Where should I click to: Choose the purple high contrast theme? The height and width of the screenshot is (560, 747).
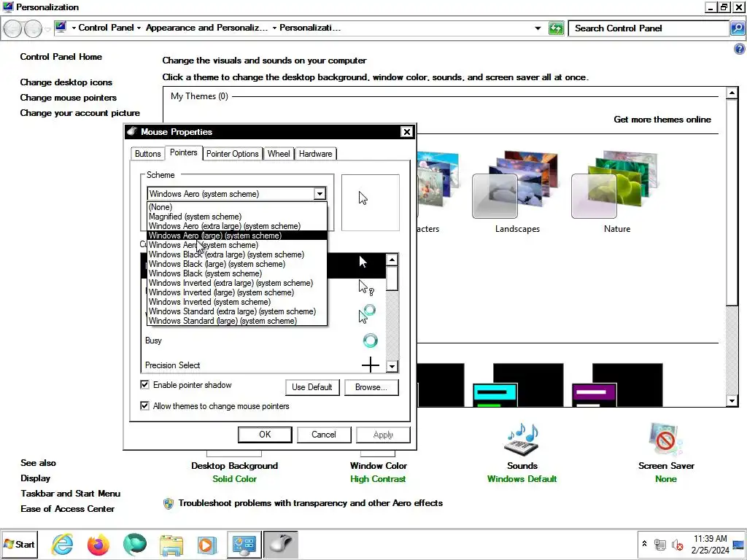coord(617,385)
